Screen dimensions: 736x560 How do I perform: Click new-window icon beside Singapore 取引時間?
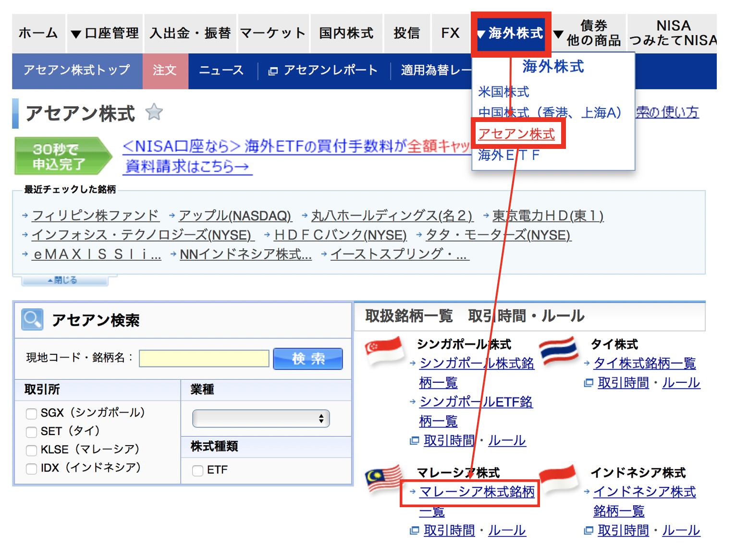[x=414, y=440]
